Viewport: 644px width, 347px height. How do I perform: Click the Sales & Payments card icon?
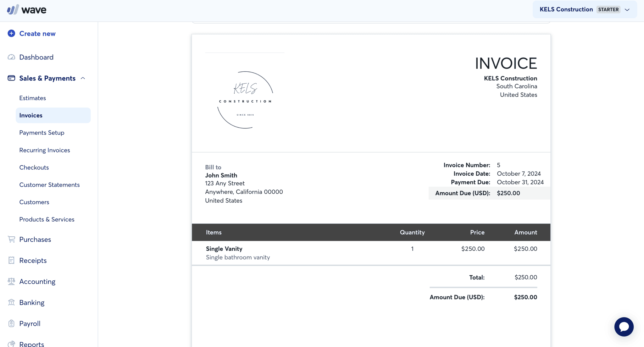pos(11,78)
